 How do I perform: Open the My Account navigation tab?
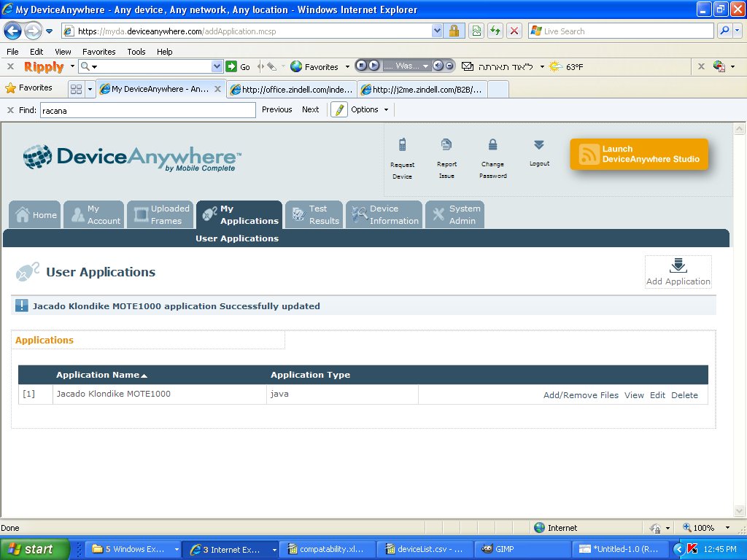coord(94,215)
